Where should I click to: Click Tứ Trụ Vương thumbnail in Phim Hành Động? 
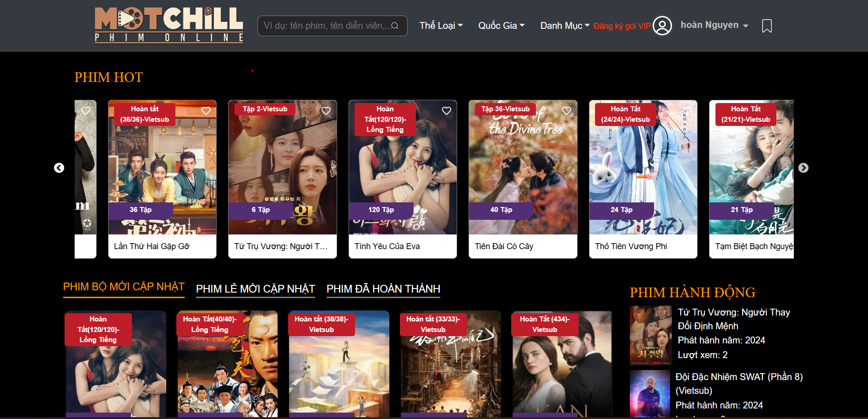click(650, 335)
